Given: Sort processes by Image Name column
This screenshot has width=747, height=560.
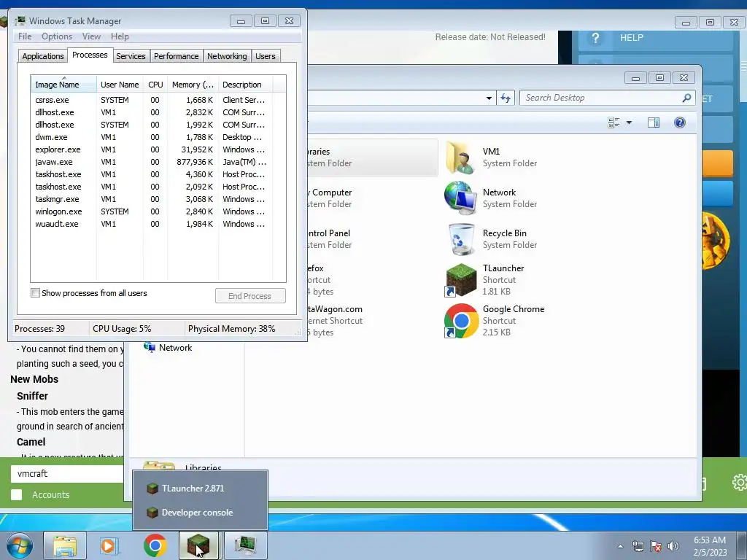Looking at the screenshot, I should [x=63, y=85].
